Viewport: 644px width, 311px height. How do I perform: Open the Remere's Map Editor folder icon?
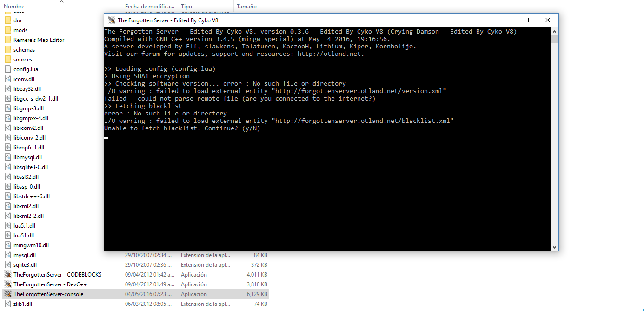(7, 40)
